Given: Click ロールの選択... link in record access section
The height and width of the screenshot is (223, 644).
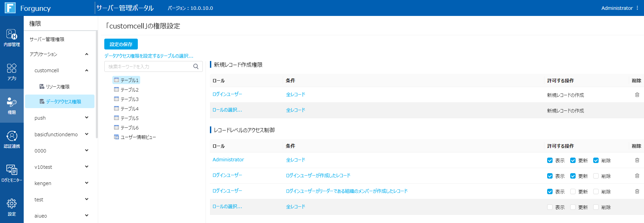Looking at the screenshot, I should tap(227, 206).
